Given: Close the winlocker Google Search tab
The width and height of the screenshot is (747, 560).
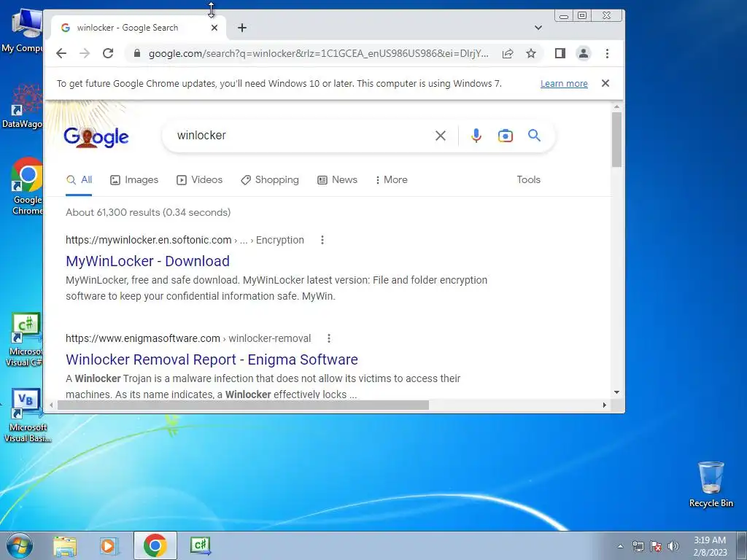Looking at the screenshot, I should (214, 28).
